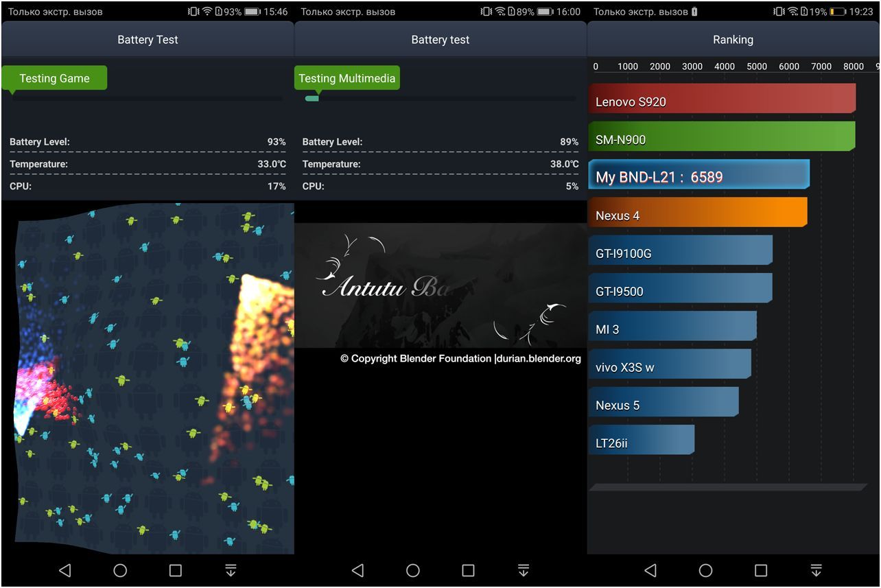Hide navigation bar on Testing Multimedia screen

524,570
